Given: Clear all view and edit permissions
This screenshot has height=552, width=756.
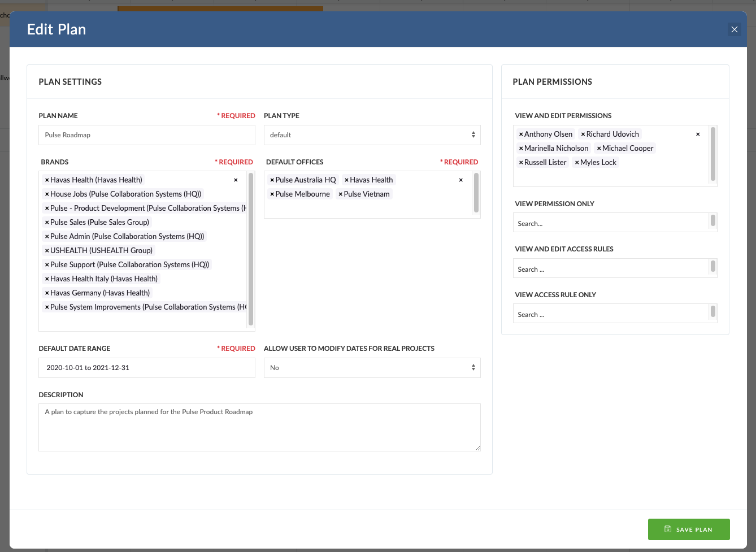Looking at the screenshot, I should [698, 134].
